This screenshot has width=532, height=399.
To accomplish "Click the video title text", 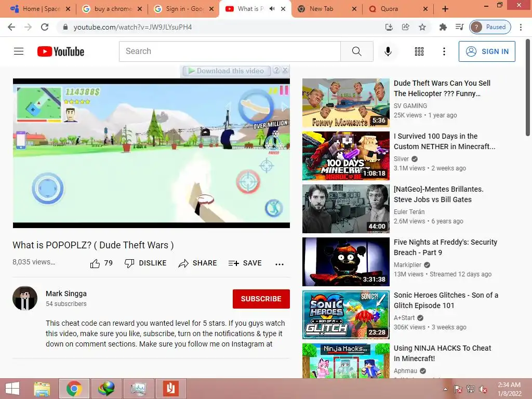I will click(x=94, y=245).
